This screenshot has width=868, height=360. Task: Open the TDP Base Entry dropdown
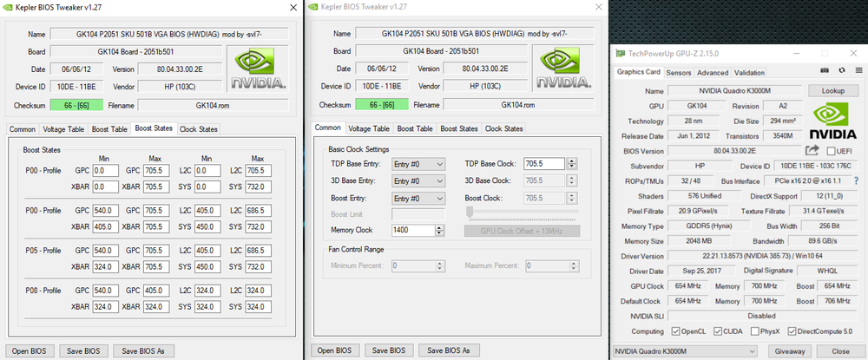(x=418, y=163)
